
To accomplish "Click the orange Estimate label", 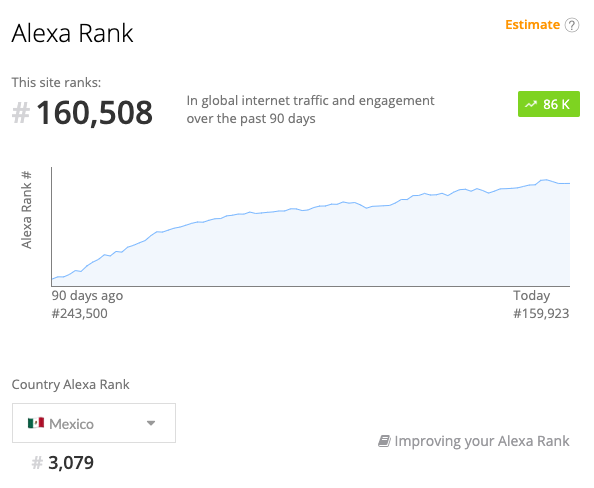I will [532, 25].
